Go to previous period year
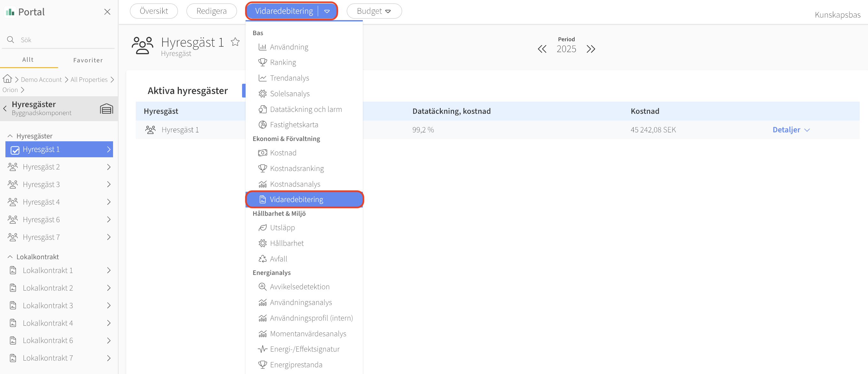The width and height of the screenshot is (868, 374). (542, 49)
